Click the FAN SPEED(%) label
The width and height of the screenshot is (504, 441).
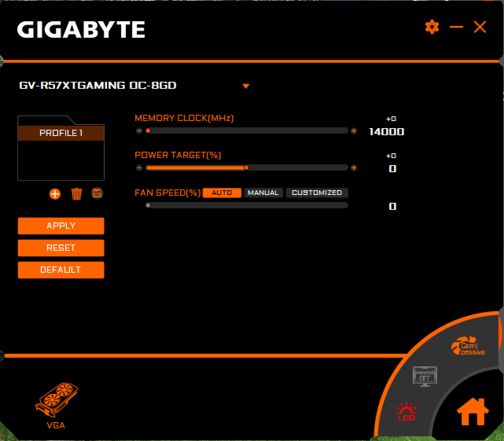coord(167,193)
